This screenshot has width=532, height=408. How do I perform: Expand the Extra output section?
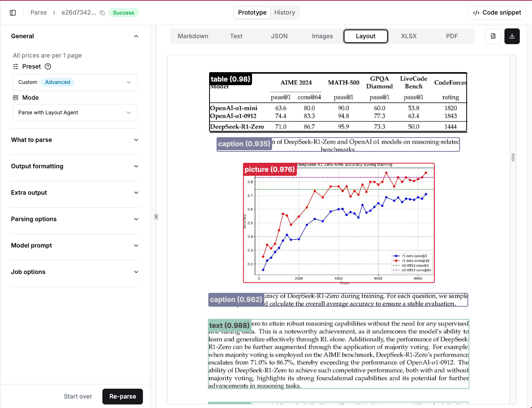(x=75, y=193)
